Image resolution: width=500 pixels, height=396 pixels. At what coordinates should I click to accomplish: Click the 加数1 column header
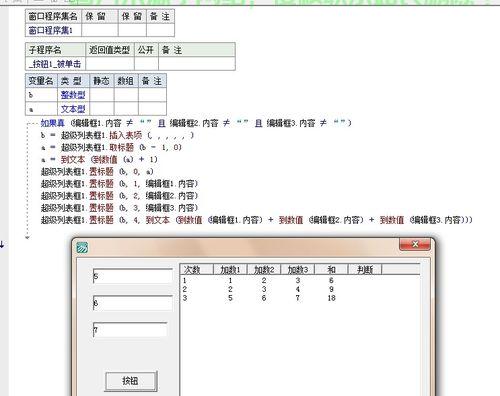[230, 269]
